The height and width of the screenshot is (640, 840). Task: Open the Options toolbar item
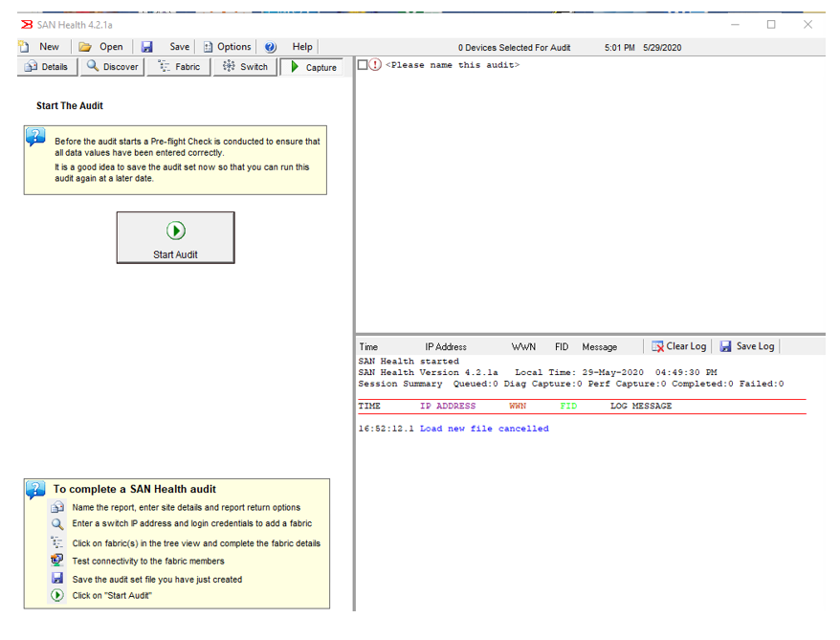[x=227, y=47]
